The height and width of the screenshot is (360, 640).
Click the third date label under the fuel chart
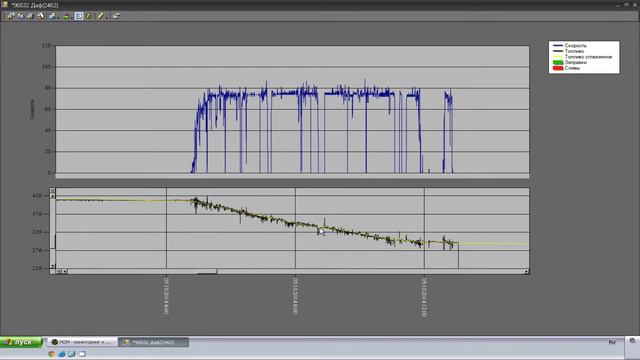tap(424, 298)
